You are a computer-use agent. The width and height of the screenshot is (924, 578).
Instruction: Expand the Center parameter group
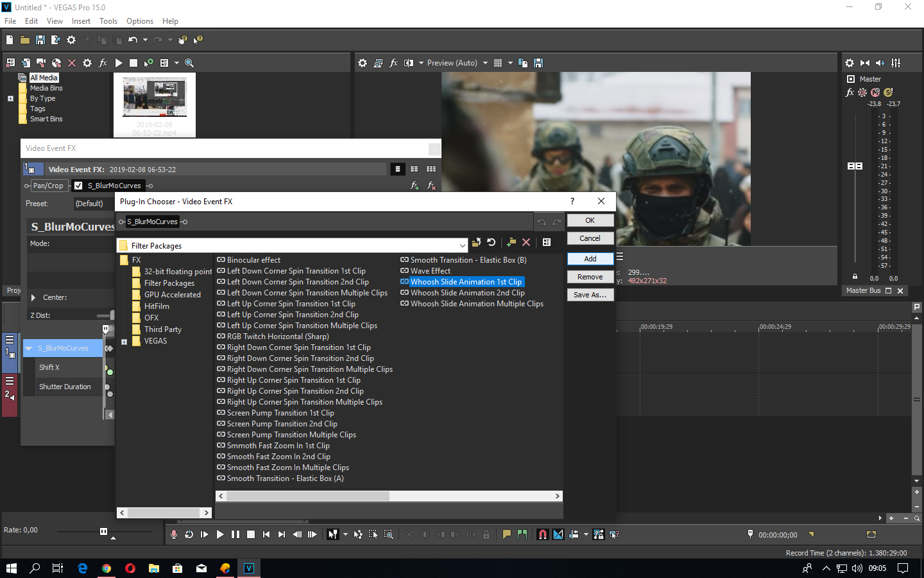coord(33,297)
